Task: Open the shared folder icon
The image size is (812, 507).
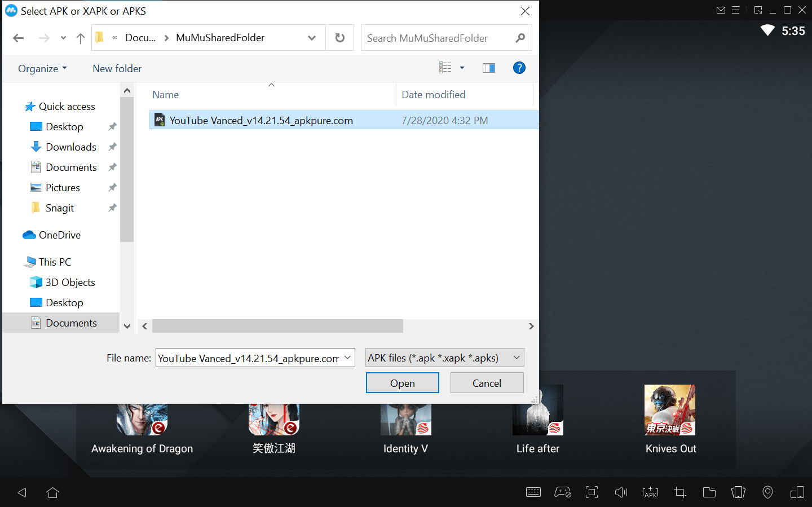Action: (x=709, y=492)
